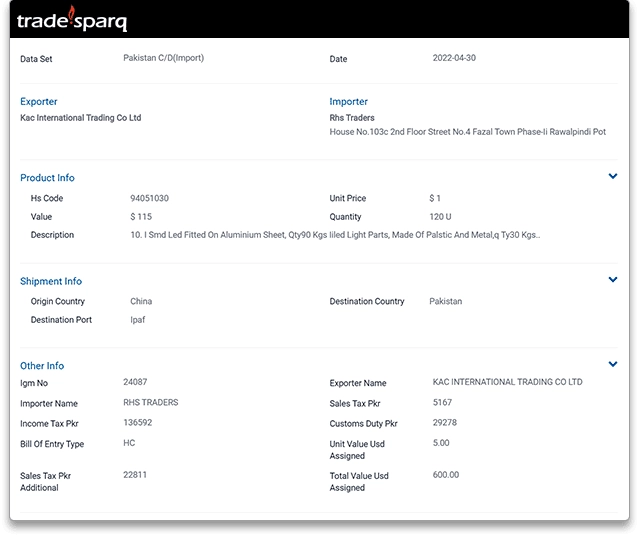Click importer name Rhs Traders

352,118
